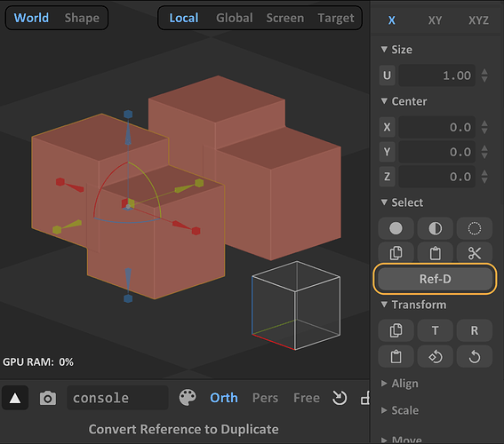Click the Ref-D button
The width and height of the screenshot is (504, 444).
(x=436, y=279)
